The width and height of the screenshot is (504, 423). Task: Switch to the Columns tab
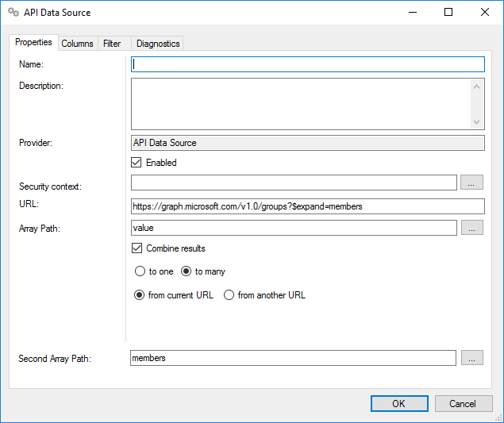tap(77, 44)
